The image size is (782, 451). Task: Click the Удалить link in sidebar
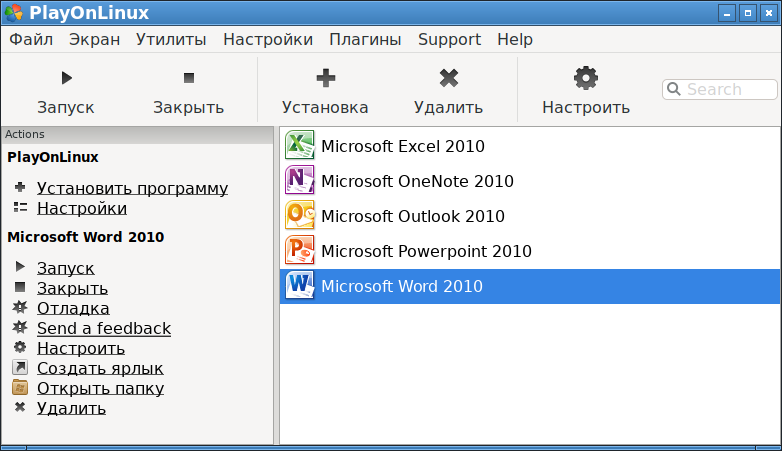pyautogui.click(x=71, y=409)
